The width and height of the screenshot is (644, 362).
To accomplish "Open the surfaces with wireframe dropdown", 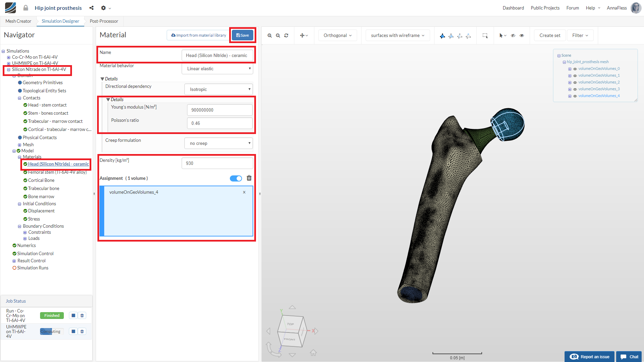I will tap(398, 35).
